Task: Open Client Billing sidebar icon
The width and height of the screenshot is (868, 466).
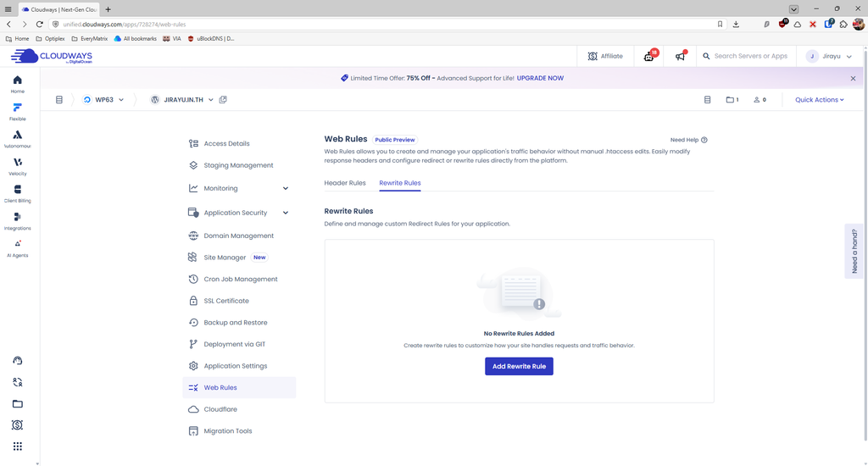Action: (x=17, y=194)
